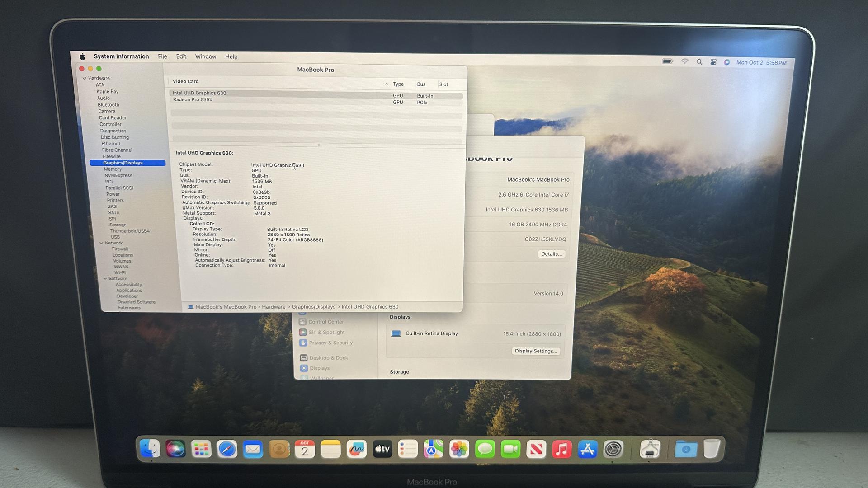Open Freeform from the dock
The width and height of the screenshot is (868, 488).
point(356,449)
